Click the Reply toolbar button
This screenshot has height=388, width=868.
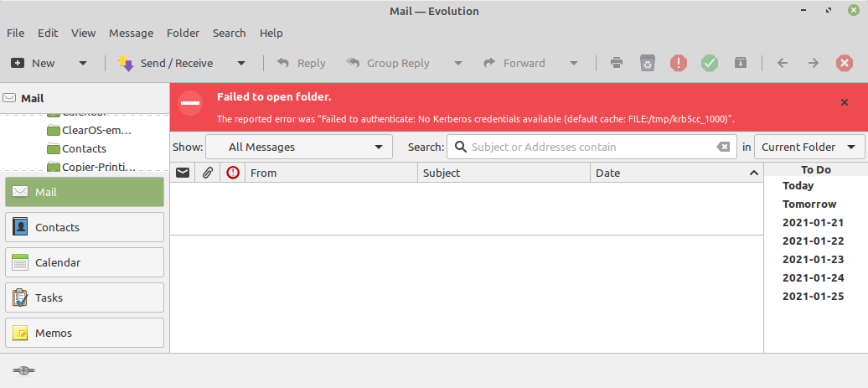click(301, 63)
